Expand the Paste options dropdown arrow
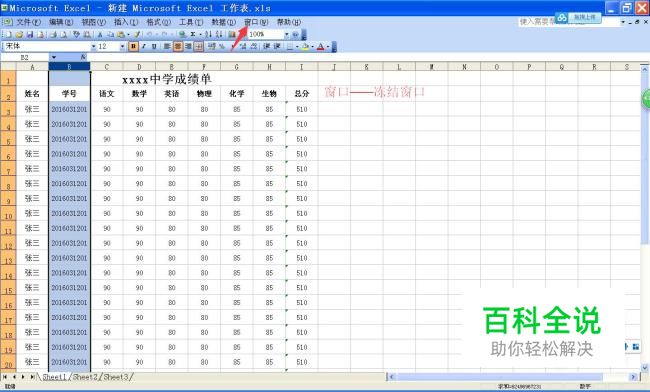The width and height of the screenshot is (650, 392). tap(129, 34)
